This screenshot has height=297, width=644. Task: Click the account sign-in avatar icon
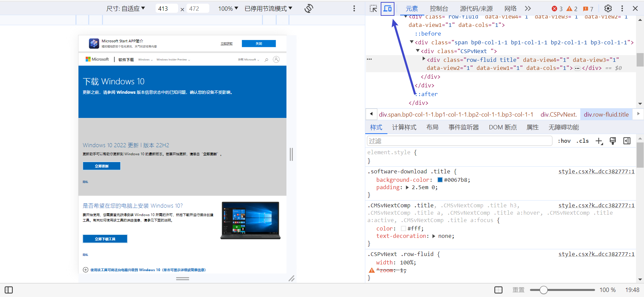(276, 59)
